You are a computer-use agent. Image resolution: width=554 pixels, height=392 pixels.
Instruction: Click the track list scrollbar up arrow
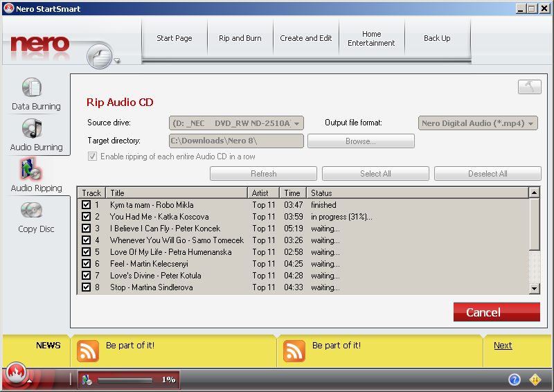tap(534, 193)
